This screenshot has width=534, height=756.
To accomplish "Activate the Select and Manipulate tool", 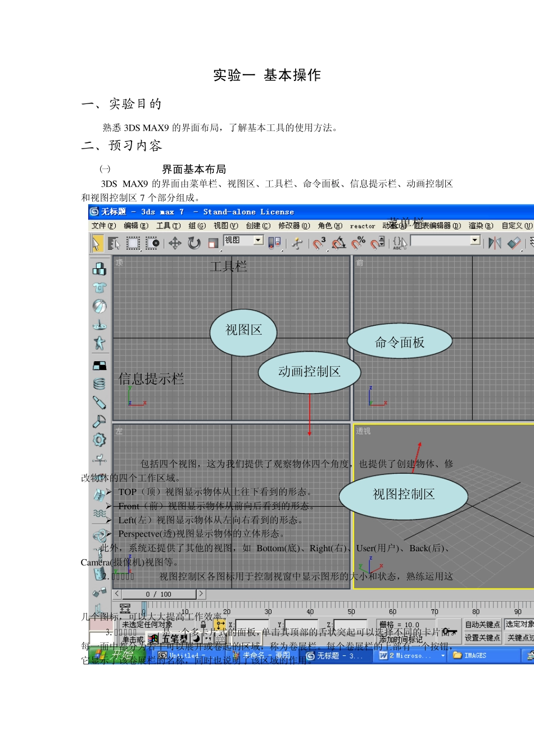I will coord(297,243).
